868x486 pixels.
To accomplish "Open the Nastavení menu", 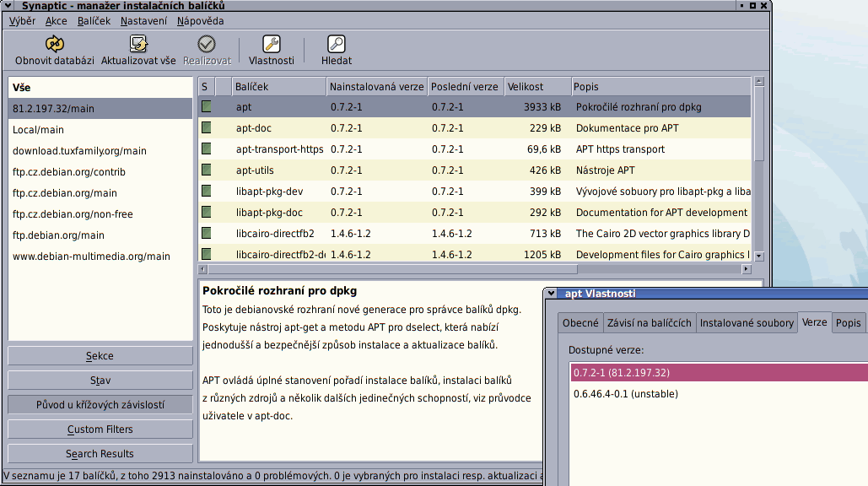I will [x=143, y=21].
